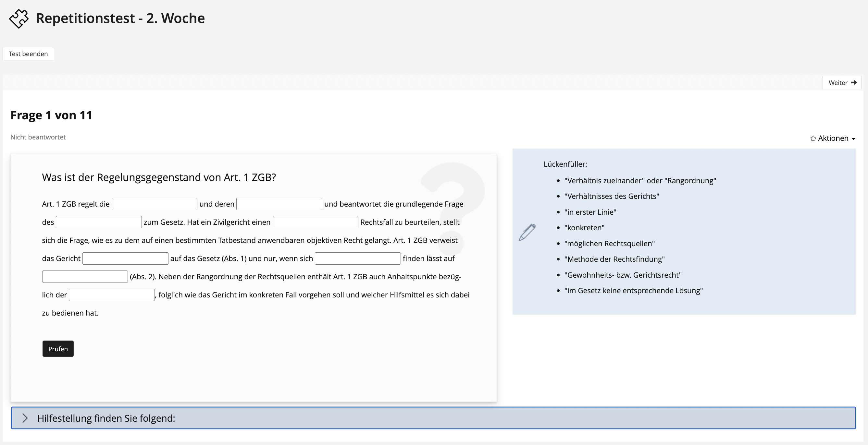868x445 pixels.
Task: Click the blank after 'lich der'
Action: 112,295
